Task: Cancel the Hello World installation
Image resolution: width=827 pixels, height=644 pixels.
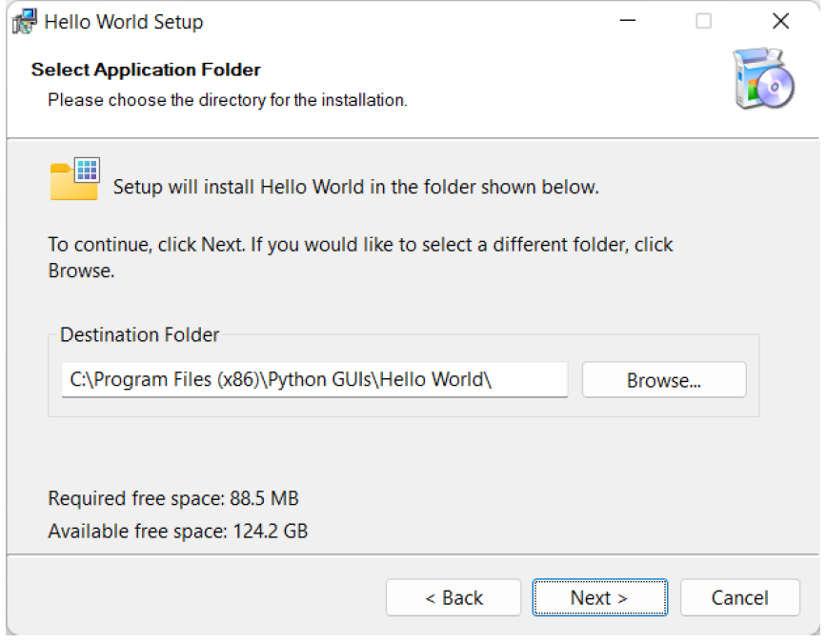Action: [739, 597]
